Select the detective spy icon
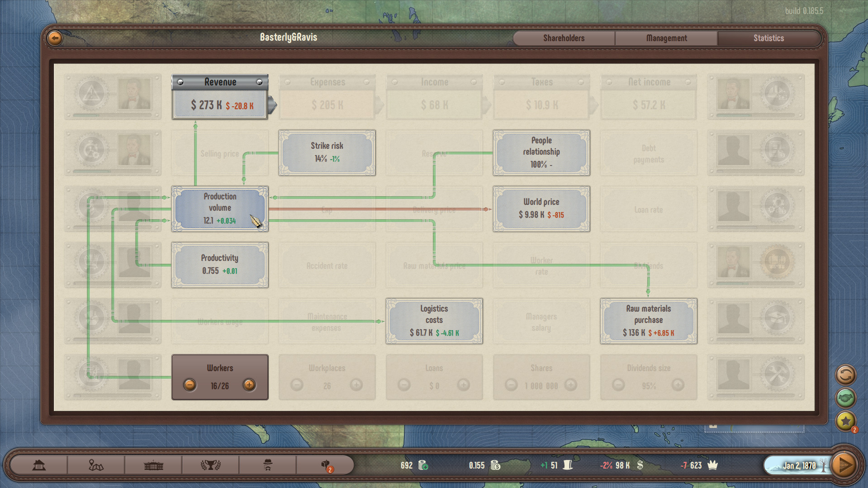 (268, 465)
